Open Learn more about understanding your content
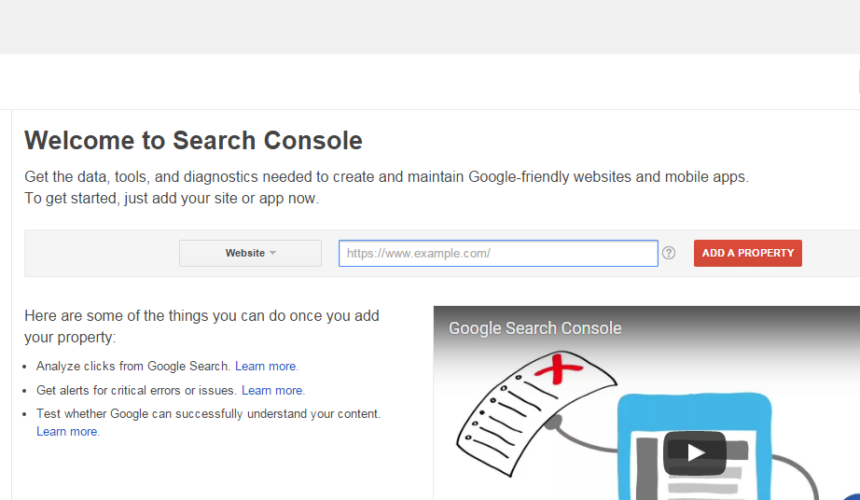Screen dimensions: 860x500 (68, 431)
